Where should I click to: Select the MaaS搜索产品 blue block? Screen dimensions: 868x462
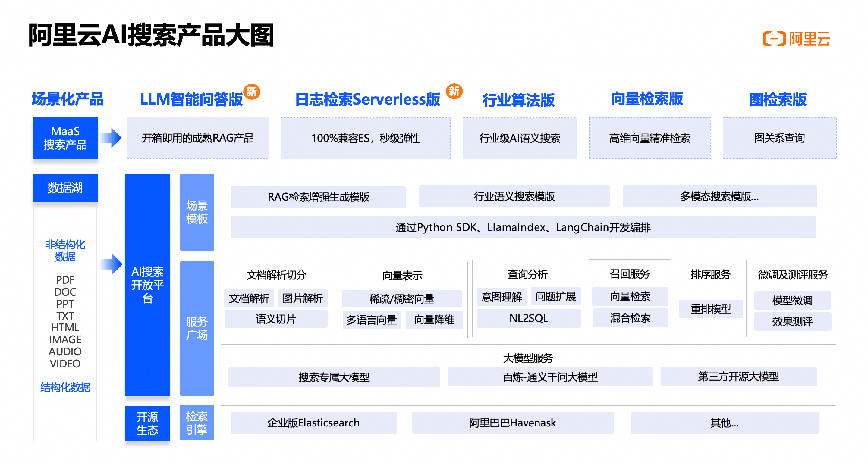pos(65,138)
